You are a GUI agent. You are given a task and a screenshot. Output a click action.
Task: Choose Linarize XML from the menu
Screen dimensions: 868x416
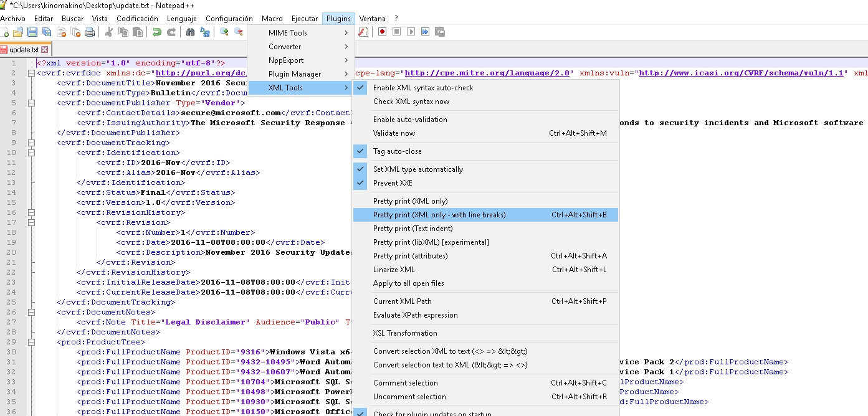394,270
